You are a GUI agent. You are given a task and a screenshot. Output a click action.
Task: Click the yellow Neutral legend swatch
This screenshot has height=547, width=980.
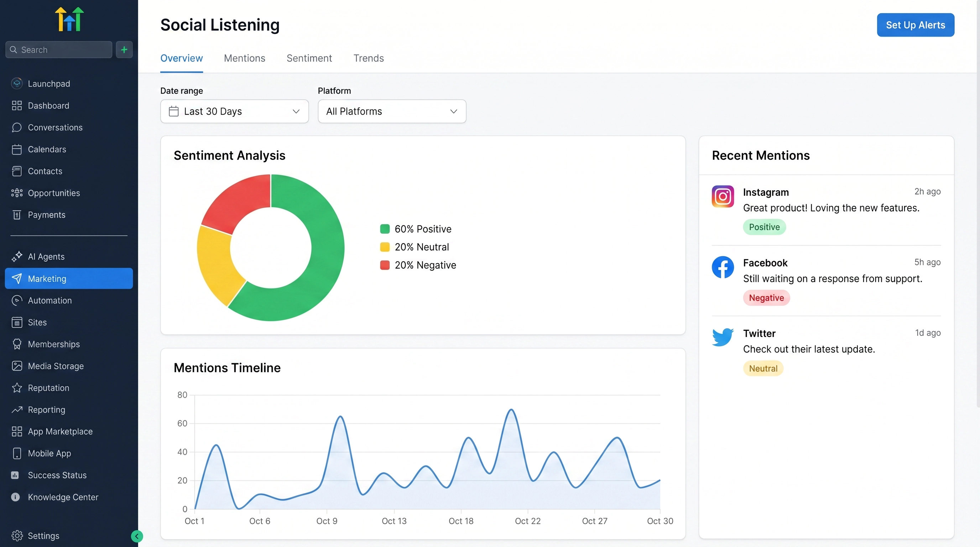(385, 247)
